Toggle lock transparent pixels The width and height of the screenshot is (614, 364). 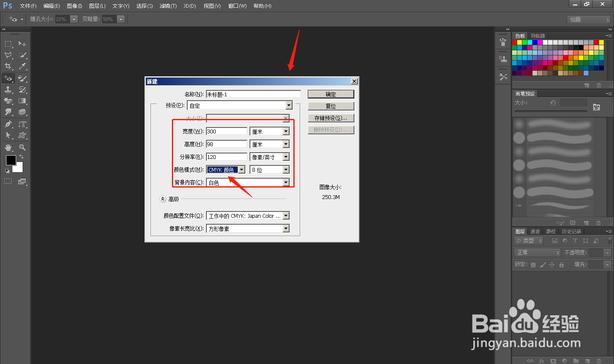[x=533, y=265]
